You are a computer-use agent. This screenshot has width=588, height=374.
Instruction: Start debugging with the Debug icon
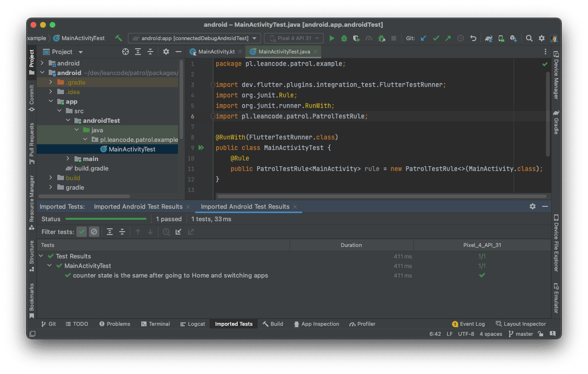click(344, 38)
